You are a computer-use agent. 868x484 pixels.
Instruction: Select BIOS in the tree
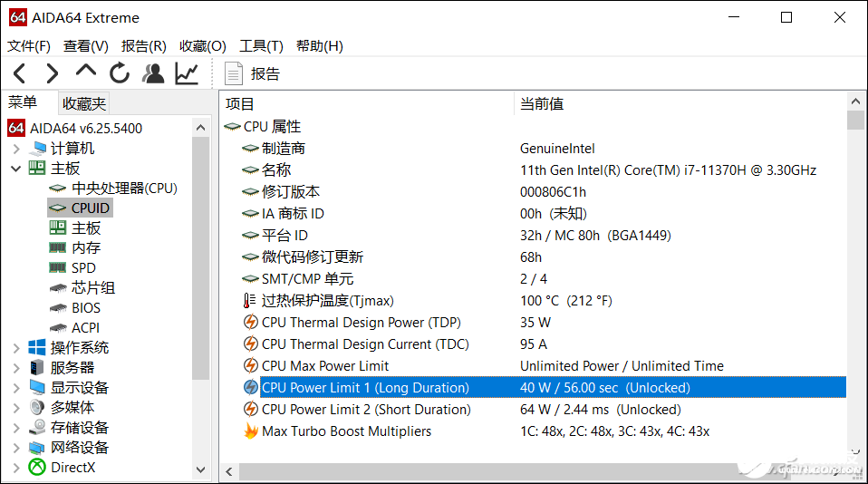[86, 308]
